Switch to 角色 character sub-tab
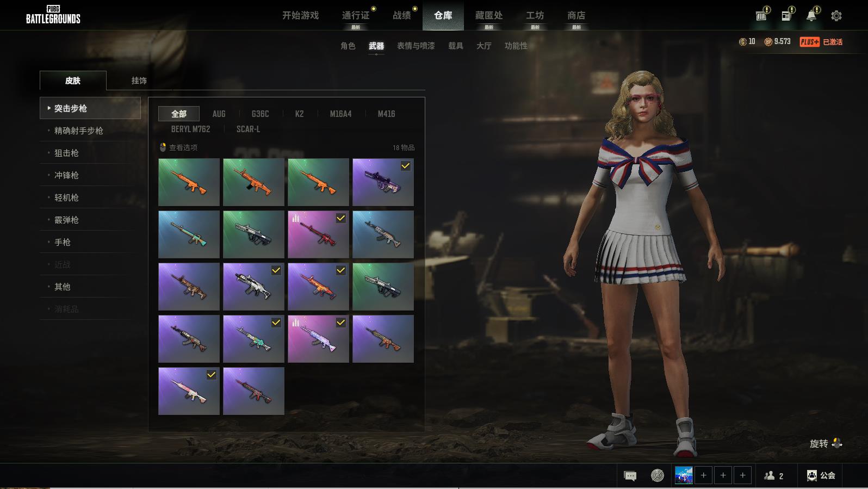 pos(348,46)
